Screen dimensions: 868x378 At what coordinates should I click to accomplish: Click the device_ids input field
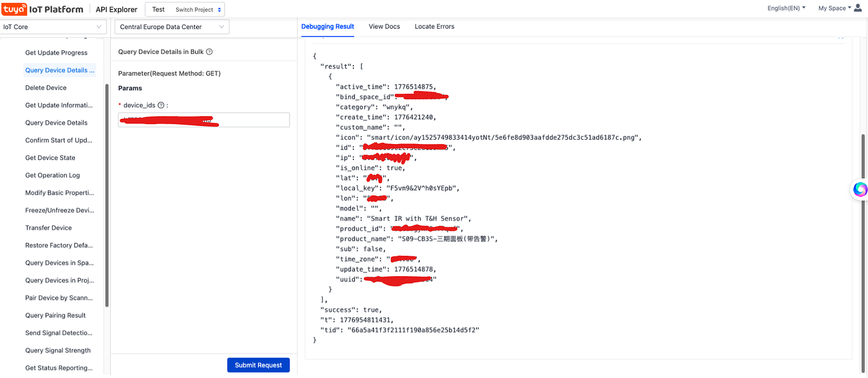coord(204,120)
